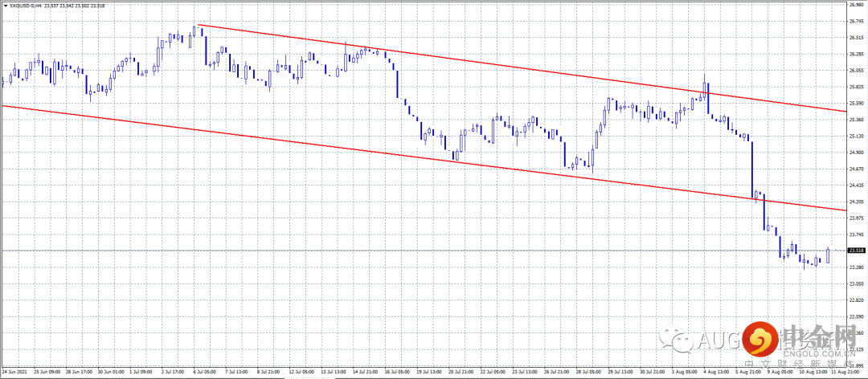Screen dimensions: 868x379
Task: Click the 4 Aug 13:00 time label
Action: pyautogui.click(x=716, y=372)
